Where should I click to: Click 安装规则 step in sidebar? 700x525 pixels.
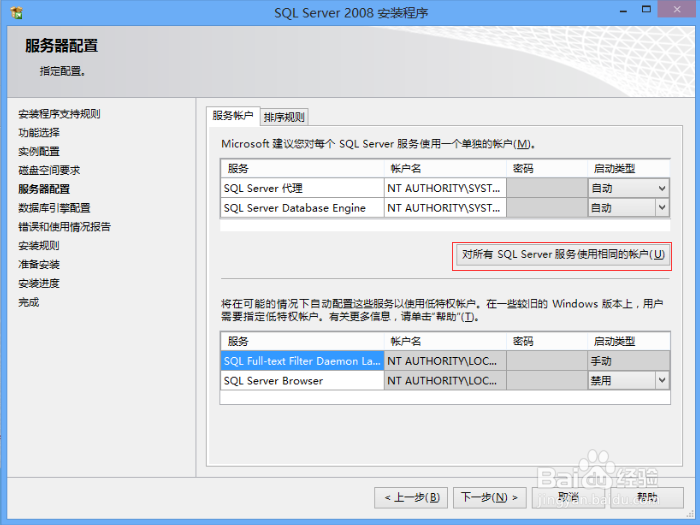coord(39,246)
